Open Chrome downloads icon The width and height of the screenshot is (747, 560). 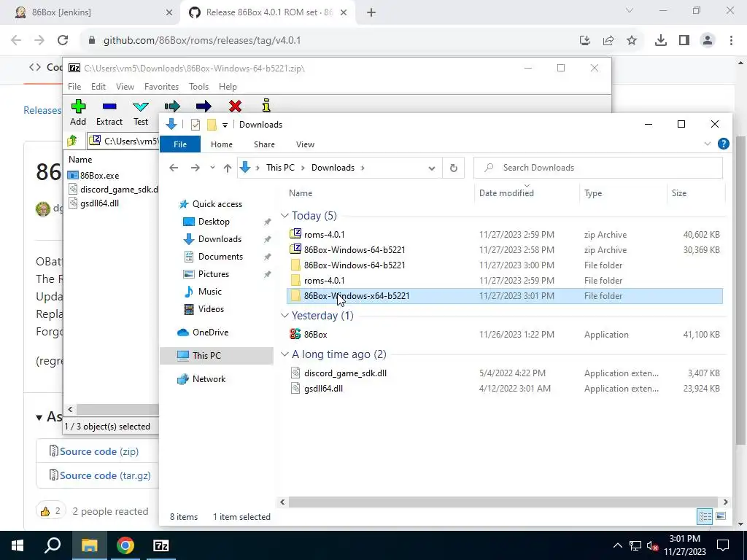click(661, 41)
